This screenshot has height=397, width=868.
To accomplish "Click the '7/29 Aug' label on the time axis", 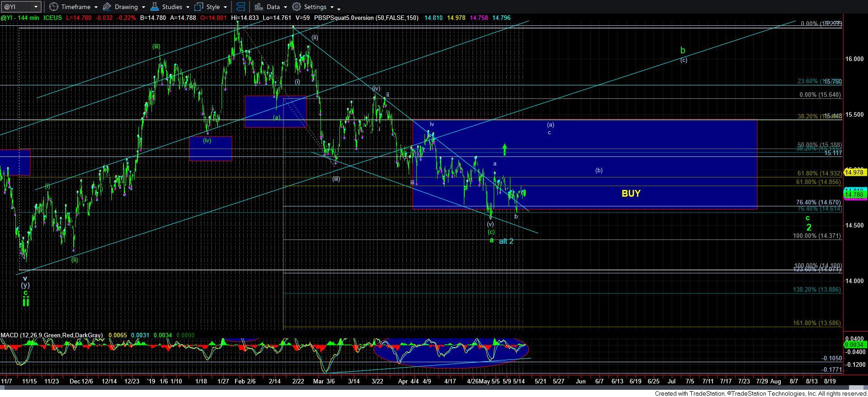I will coord(769,381).
